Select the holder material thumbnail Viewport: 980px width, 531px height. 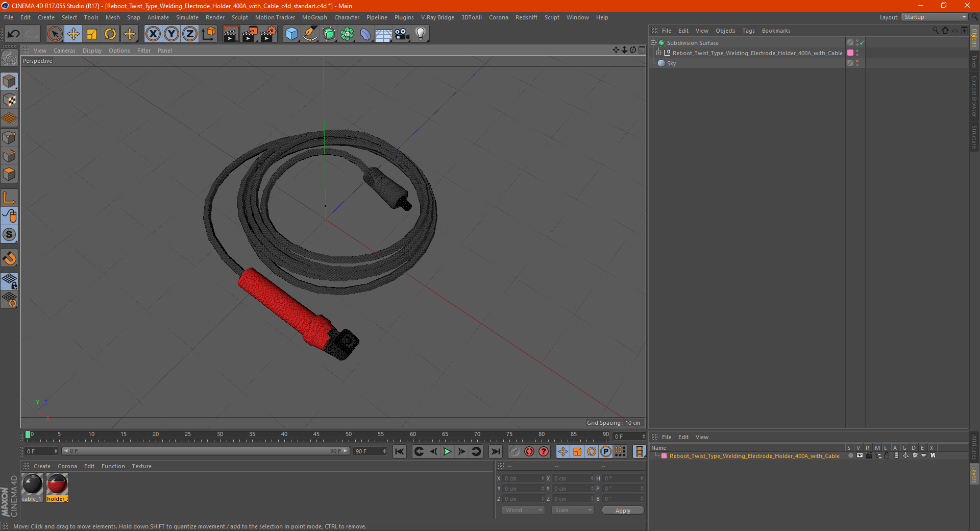click(57, 487)
